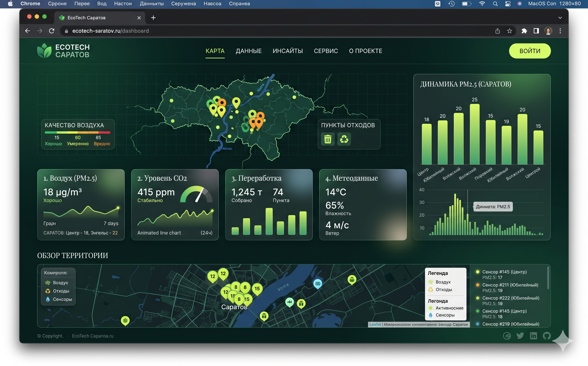Toggle Активносние in white legend box

tap(445, 308)
